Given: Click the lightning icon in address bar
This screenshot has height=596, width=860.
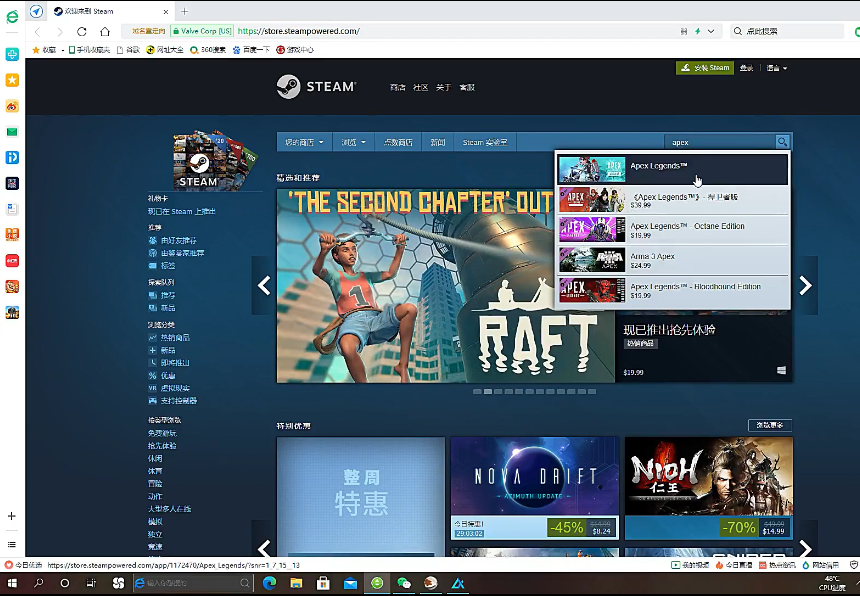Looking at the screenshot, I should click(698, 31).
